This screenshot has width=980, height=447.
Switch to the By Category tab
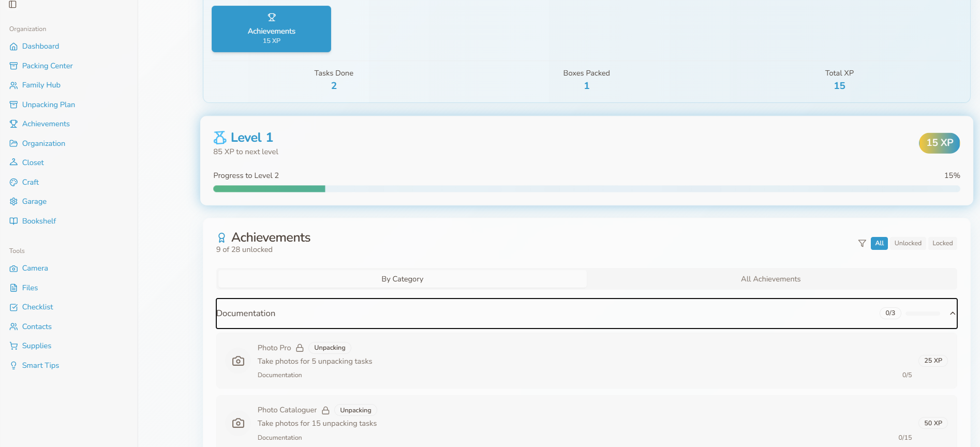[x=402, y=279]
